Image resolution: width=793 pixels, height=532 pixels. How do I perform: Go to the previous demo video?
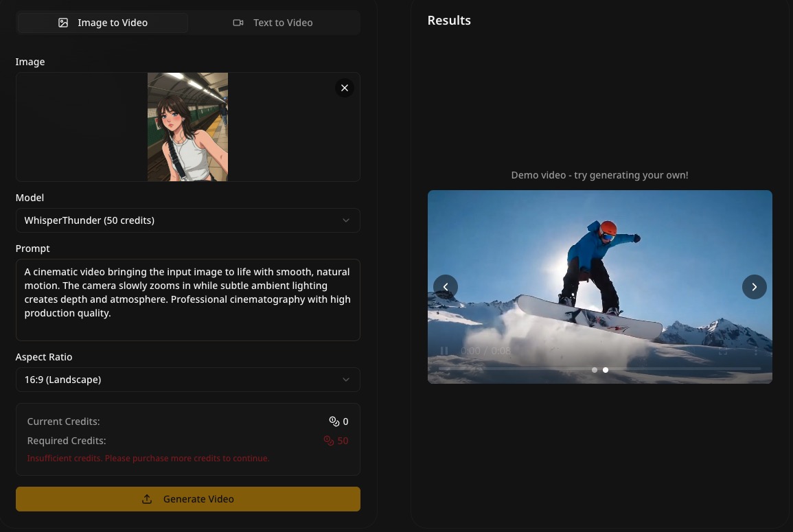[446, 287]
